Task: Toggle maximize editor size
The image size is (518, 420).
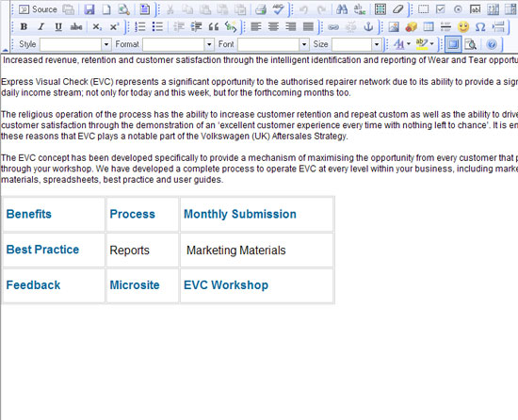Action: click(x=453, y=44)
